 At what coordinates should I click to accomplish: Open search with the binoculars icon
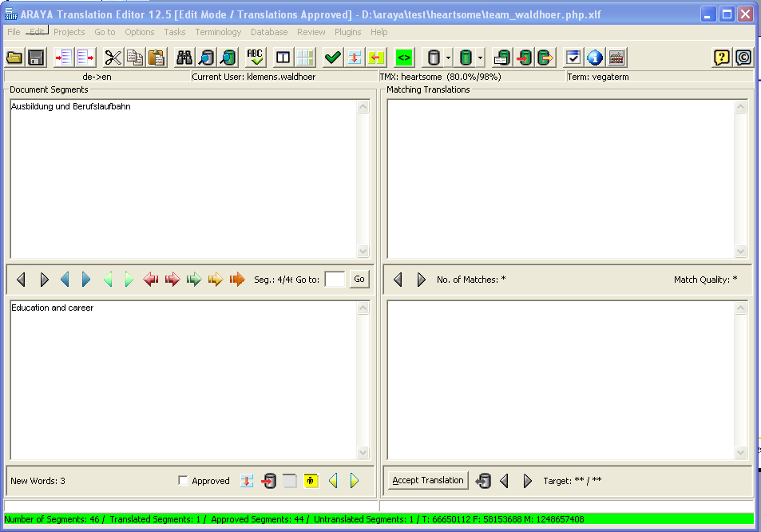tap(184, 58)
